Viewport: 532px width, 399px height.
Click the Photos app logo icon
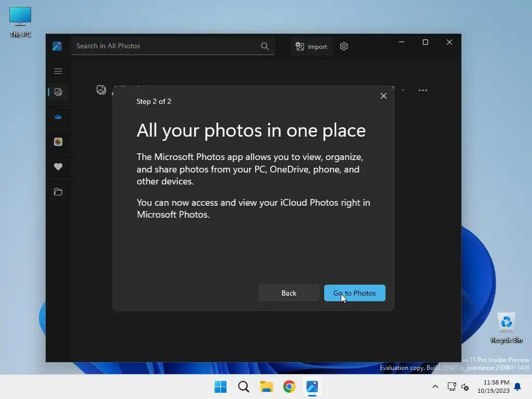pos(57,46)
